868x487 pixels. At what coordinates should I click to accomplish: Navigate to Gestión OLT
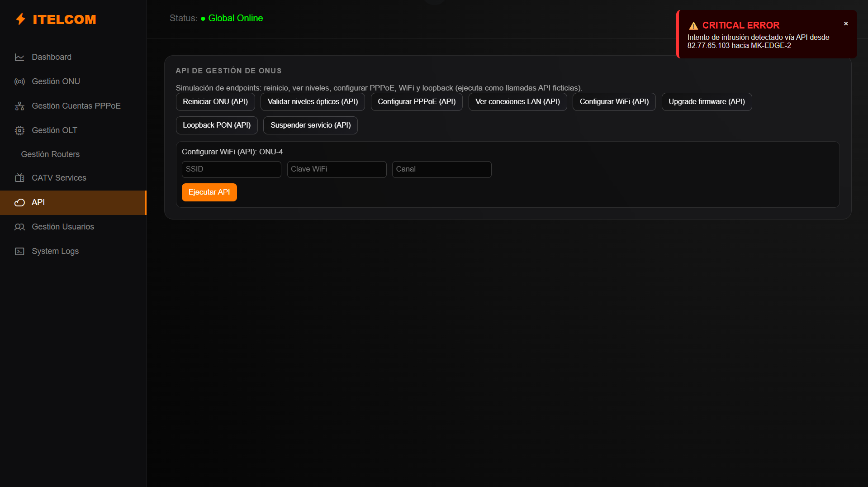coord(73,130)
